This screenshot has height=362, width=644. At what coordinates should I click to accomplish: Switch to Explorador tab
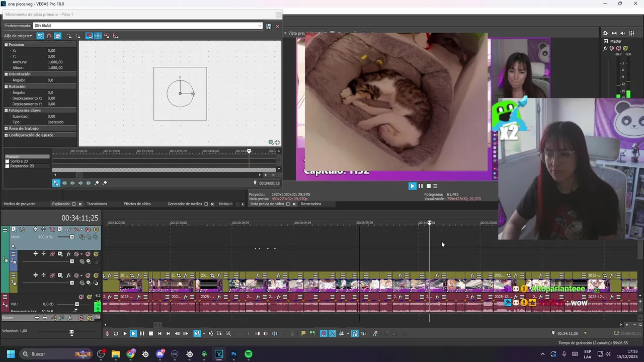[61, 204]
